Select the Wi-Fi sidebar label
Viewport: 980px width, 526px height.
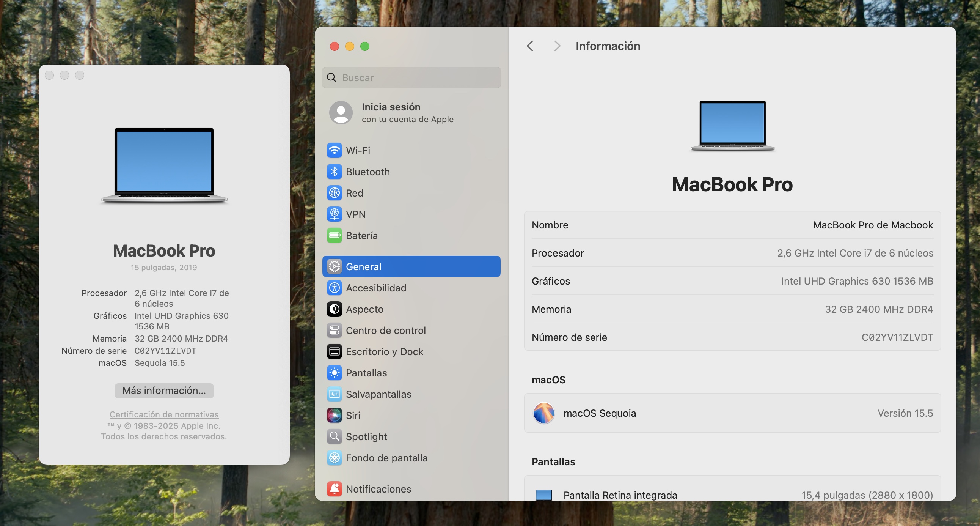coord(358,150)
